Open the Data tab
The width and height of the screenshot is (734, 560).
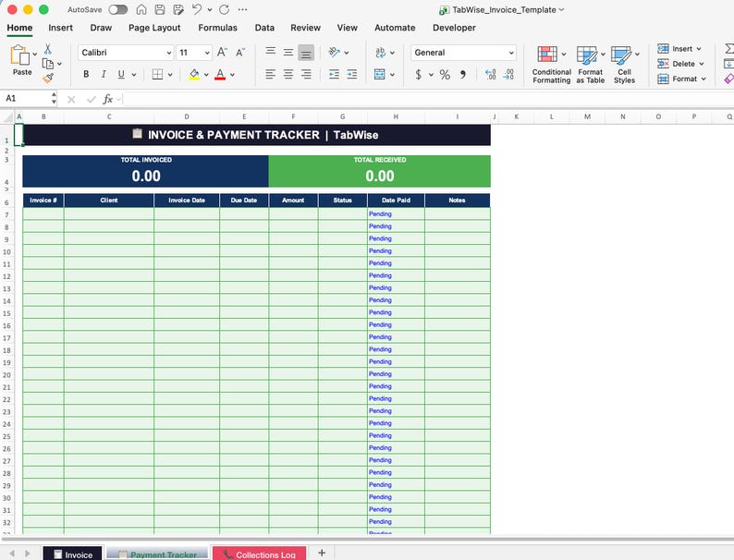(x=264, y=28)
